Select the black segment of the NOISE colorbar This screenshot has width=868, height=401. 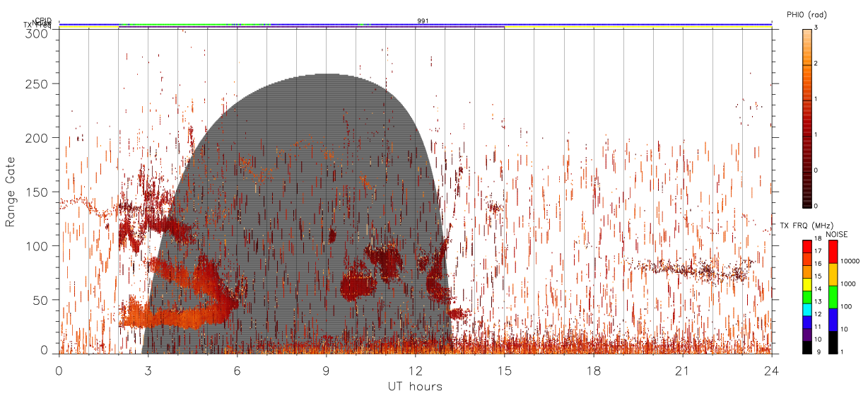pyautogui.click(x=833, y=342)
